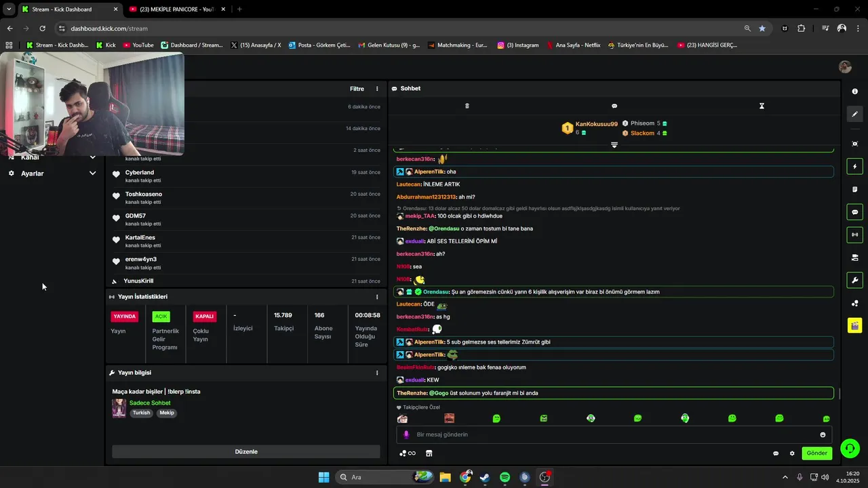
Task: Open a new browser tab with plus
Action: point(239,9)
